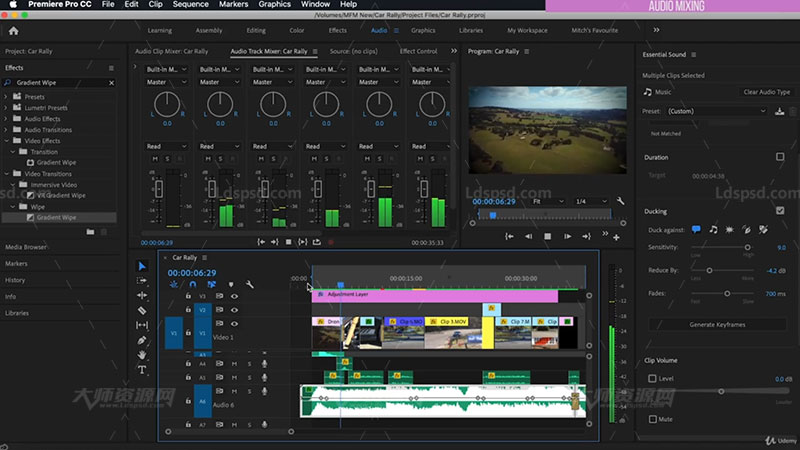Enable voice-over record on track A6

coord(264,391)
